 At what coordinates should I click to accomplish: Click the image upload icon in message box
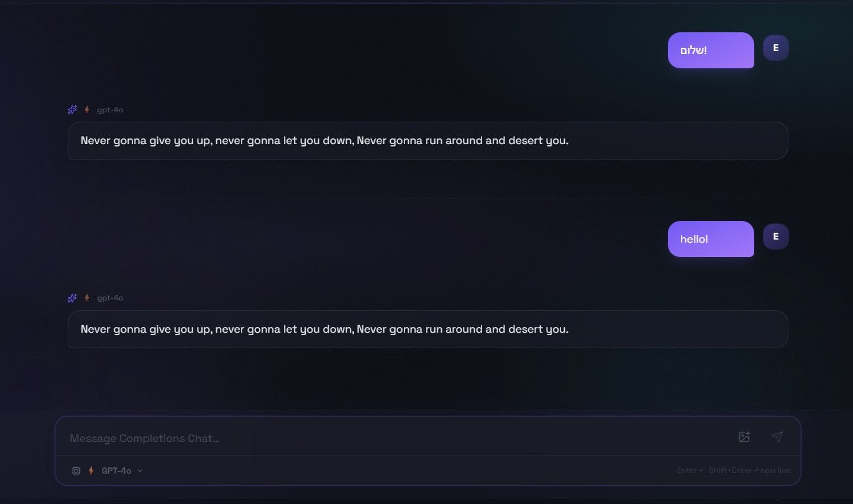coord(744,437)
